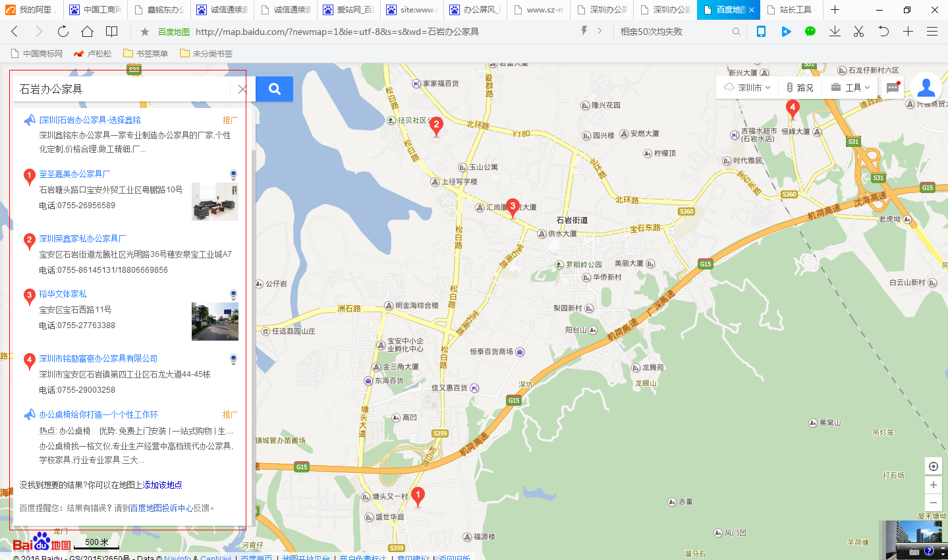The image size is (948, 560).
Task: Open the 工具 tools dropdown
Action: click(850, 88)
